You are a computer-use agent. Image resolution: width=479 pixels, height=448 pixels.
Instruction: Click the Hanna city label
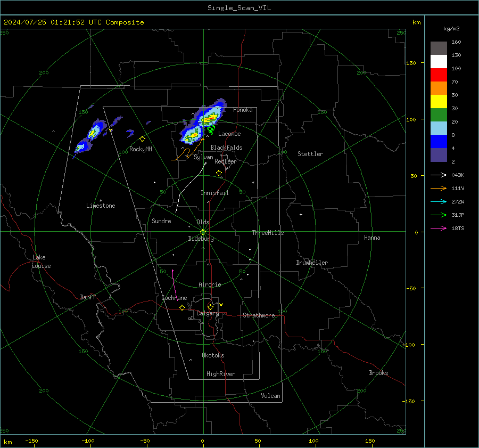click(372, 238)
